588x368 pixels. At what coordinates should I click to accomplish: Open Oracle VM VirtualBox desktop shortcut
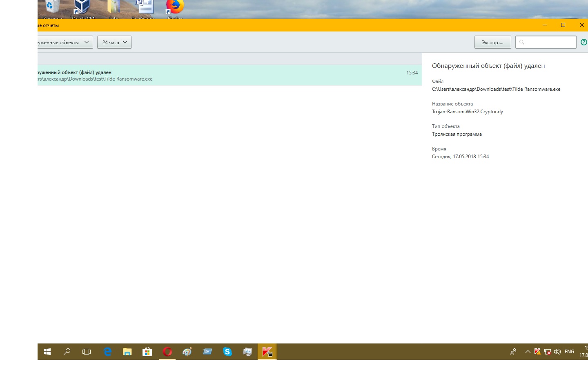tap(82, 9)
